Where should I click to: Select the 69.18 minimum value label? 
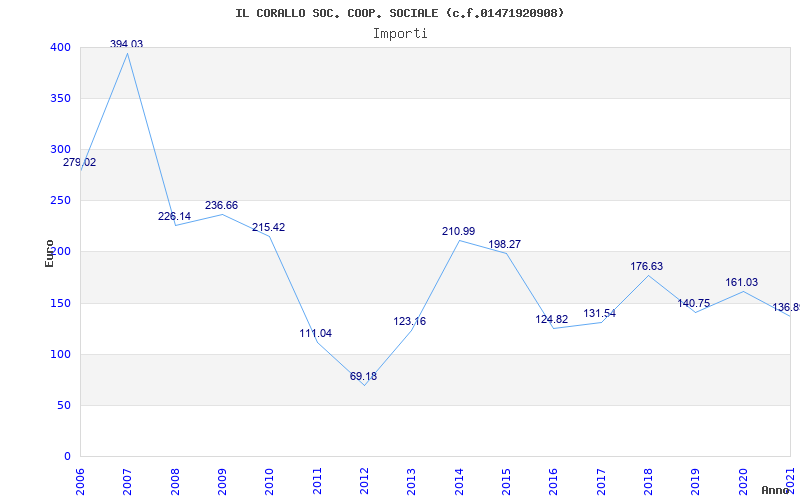point(363,377)
